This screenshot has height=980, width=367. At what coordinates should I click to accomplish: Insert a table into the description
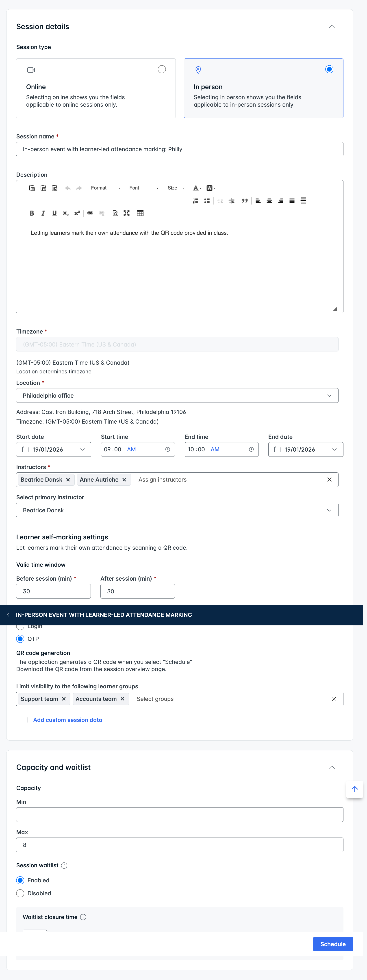(x=140, y=213)
